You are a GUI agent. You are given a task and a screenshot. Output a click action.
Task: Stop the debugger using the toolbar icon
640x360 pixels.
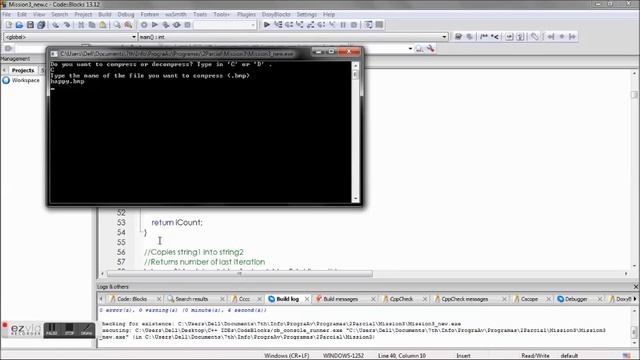[x=354, y=25]
